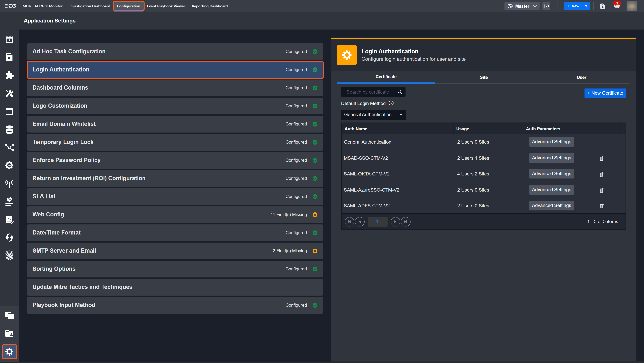Screen dimensions: 644x363
Task: Click the wrench and screwdriver tools icon
Action: coord(9,93)
